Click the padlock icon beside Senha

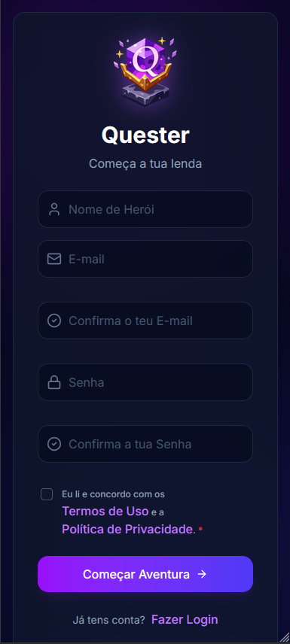click(x=54, y=382)
